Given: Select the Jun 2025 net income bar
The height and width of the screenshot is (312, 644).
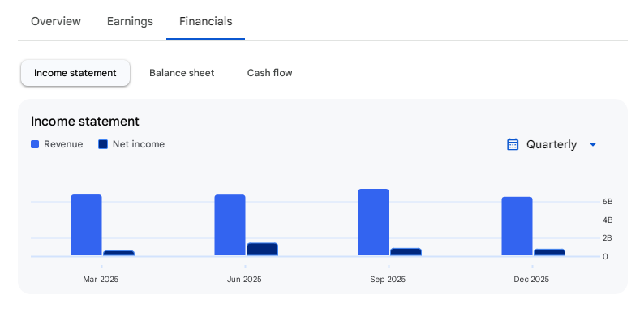Looking at the screenshot, I should click(x=263, y=250).
